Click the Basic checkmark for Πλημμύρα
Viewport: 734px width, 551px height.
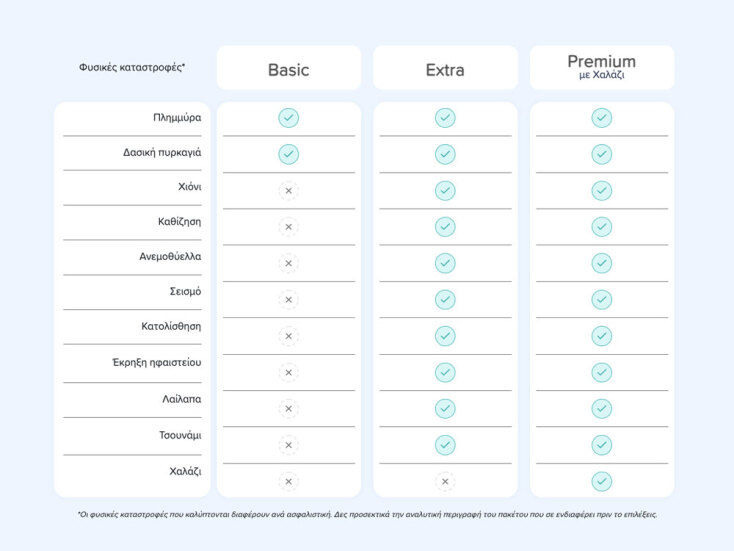coord(288,118)
